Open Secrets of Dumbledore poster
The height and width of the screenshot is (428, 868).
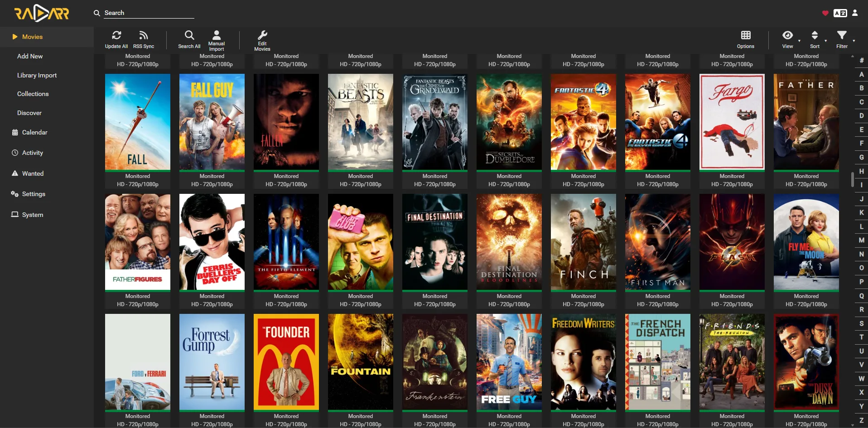pyautogui.click(x=509, y=122)
